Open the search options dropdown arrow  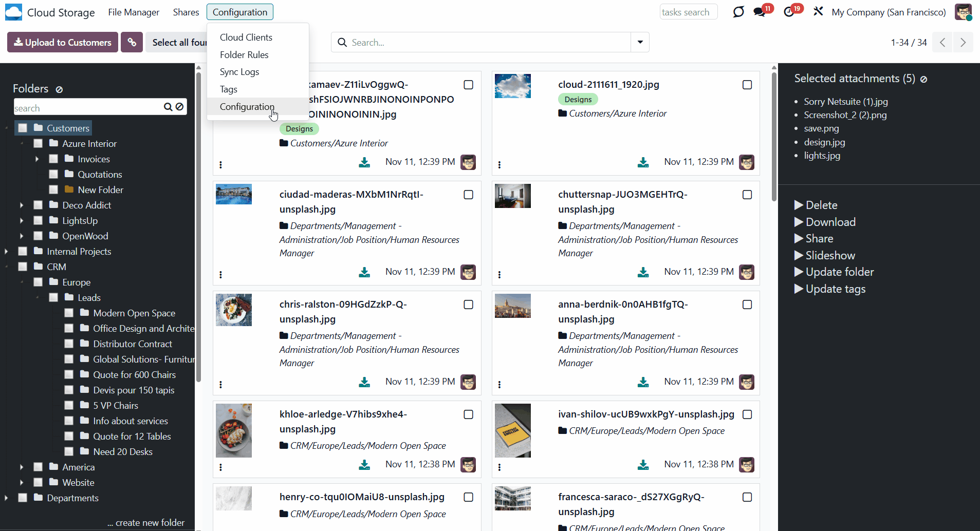pyautogui.click(x=640, y=42)
